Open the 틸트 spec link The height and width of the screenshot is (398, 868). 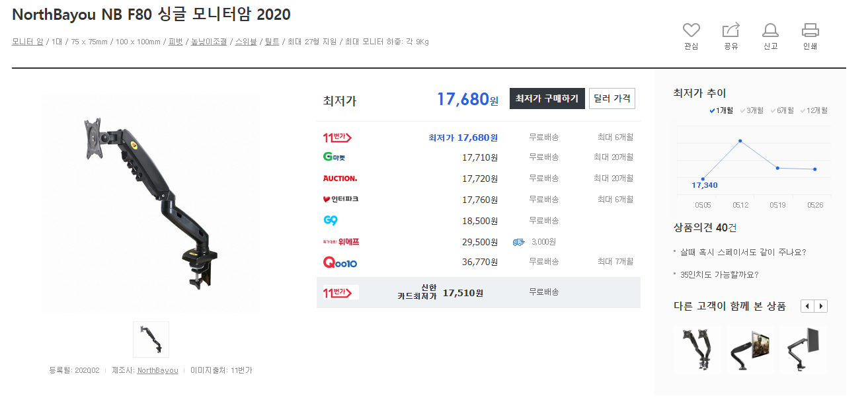click(x=272, y=42)
